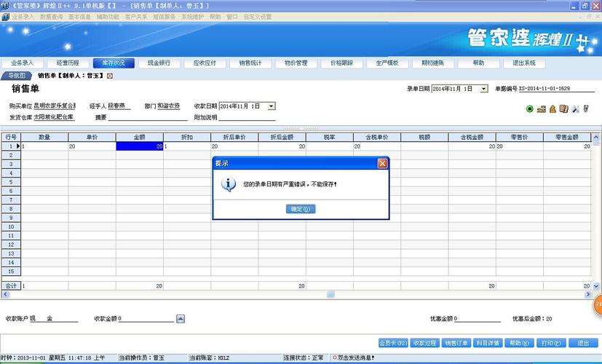This screenshot has width=602, height=364.
Task: Open the 收款日期 date dropdown
Action: (272, 106)
